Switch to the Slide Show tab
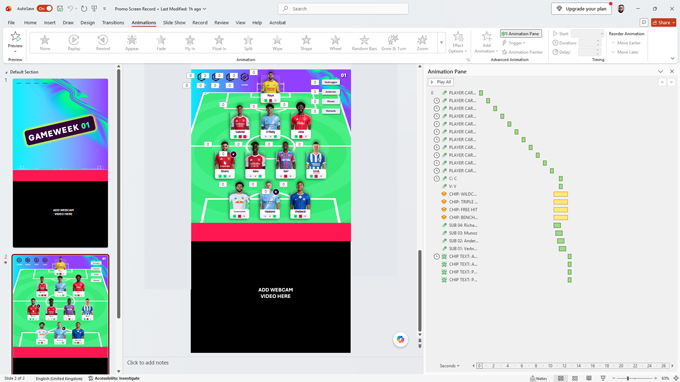The width and height of the screenshot is (680, 382). tap(174, 23)
